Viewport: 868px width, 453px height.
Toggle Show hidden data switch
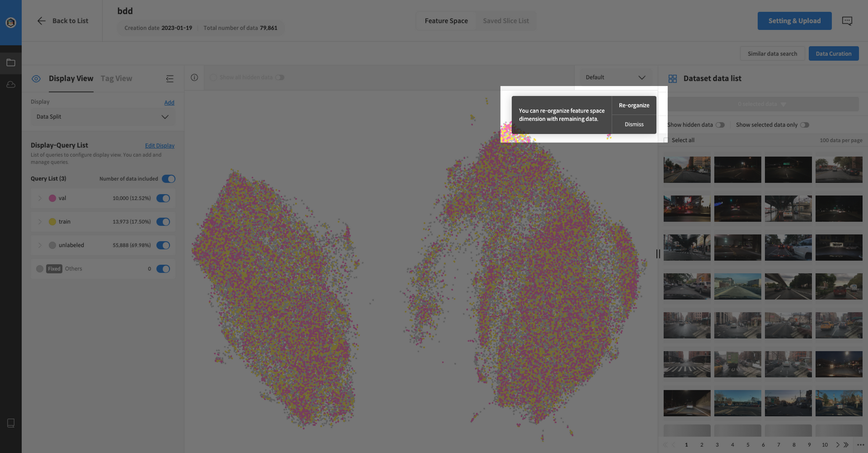coord(720,125)
